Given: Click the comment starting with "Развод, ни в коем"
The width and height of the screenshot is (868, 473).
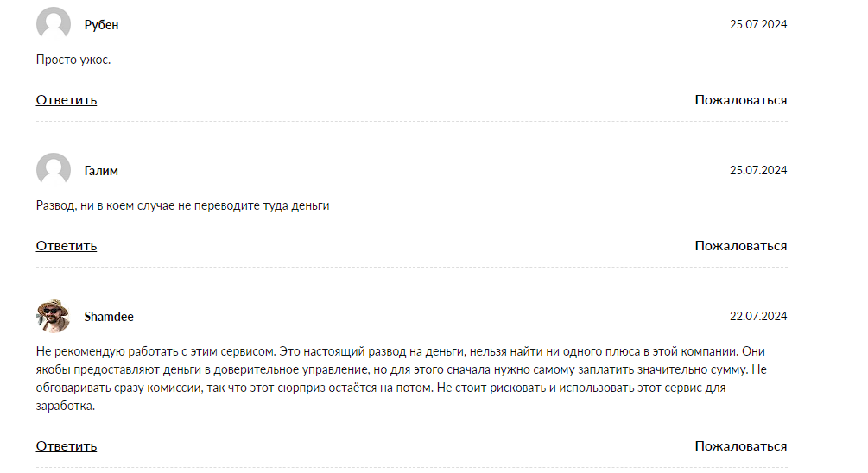Looking at the screenshot, I should (x=182, y=205).
